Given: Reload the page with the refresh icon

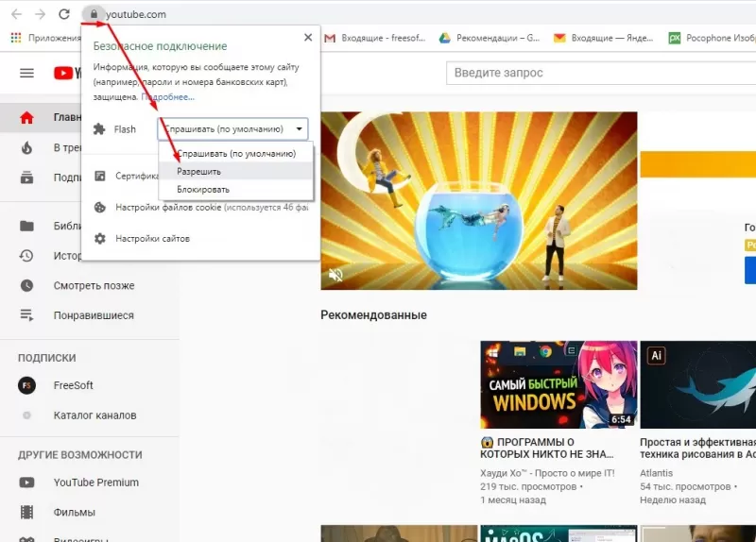Looking at the screenshot, I should (64, 14).
